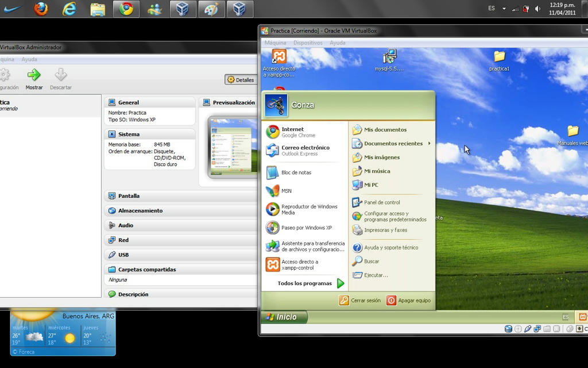Image resolution: width=588 pixels, height=368 pixels.
Task: Open Firefox from the Windows 7 taskbar
Action: click(x=41, y=9)
